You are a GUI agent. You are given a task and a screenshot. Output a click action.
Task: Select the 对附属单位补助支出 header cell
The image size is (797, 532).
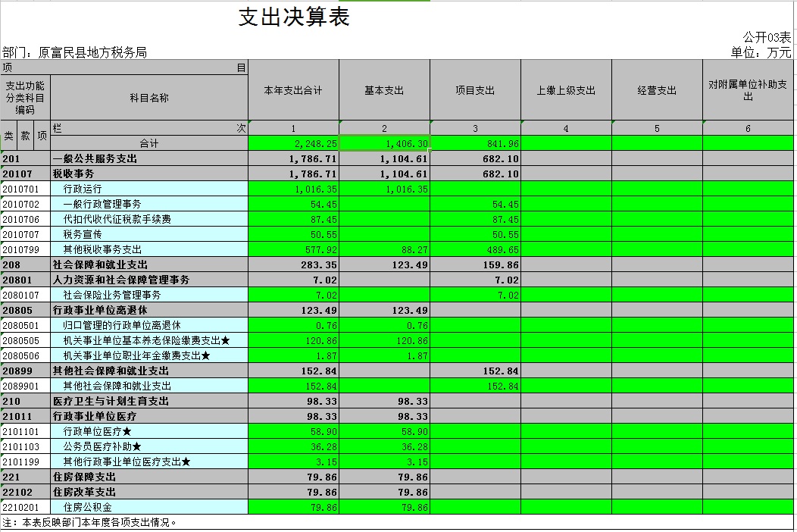748,90
